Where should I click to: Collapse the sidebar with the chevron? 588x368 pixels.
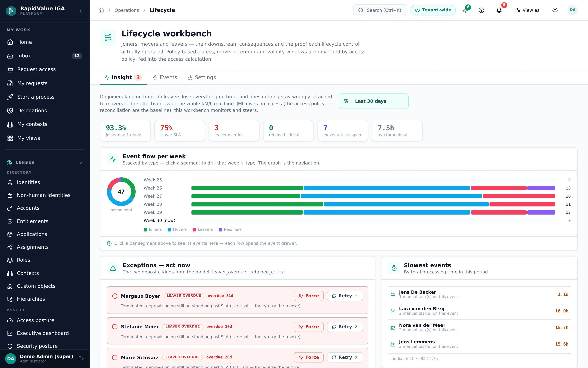[x=80, y=11]
